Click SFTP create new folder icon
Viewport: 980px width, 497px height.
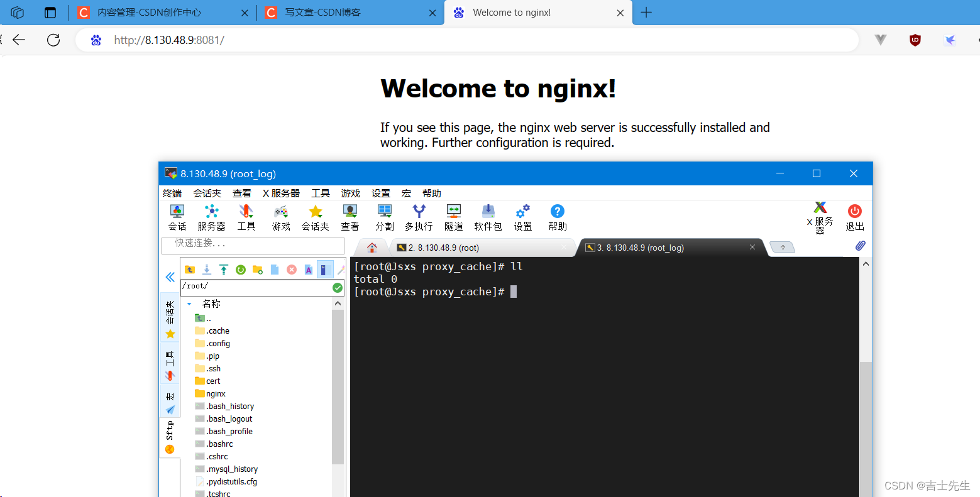click(257, 270)
